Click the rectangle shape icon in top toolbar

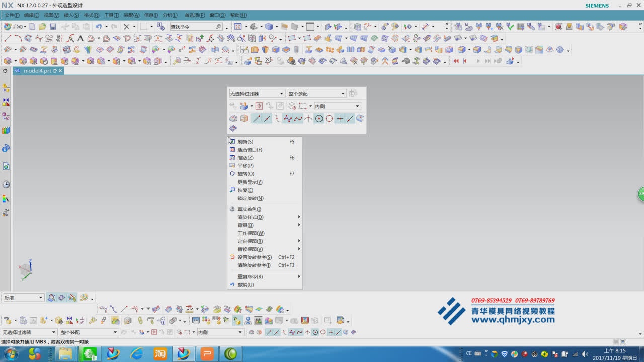tap(143, 27)
